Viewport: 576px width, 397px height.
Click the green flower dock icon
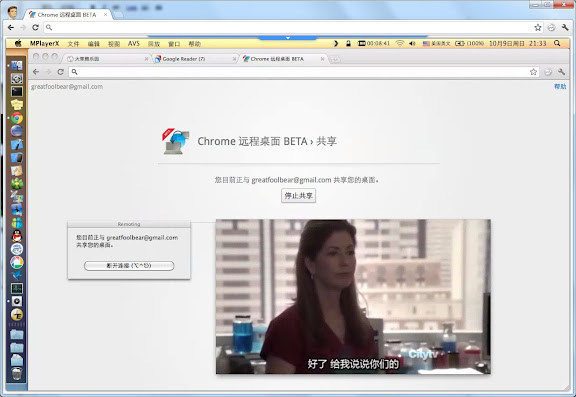coord(17,183)
